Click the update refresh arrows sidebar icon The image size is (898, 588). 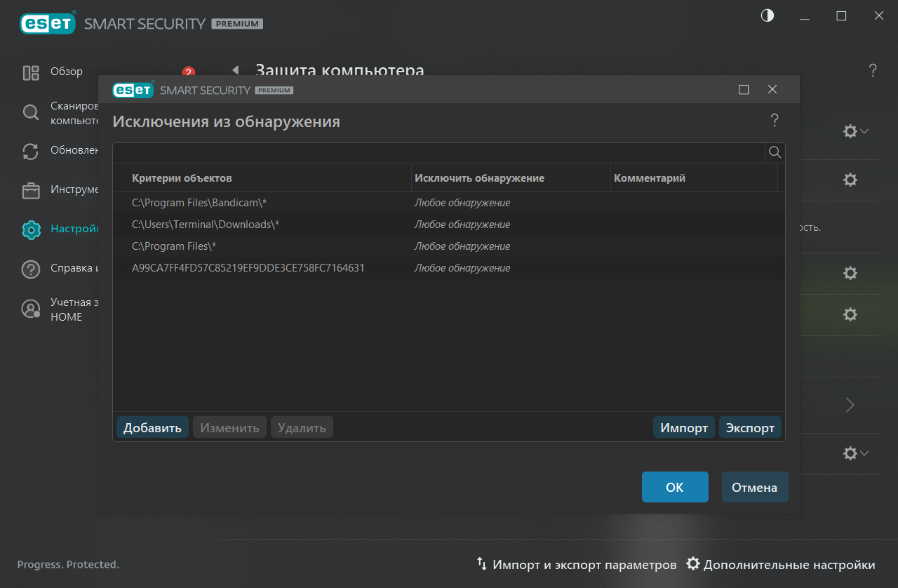tap(31, 152)
